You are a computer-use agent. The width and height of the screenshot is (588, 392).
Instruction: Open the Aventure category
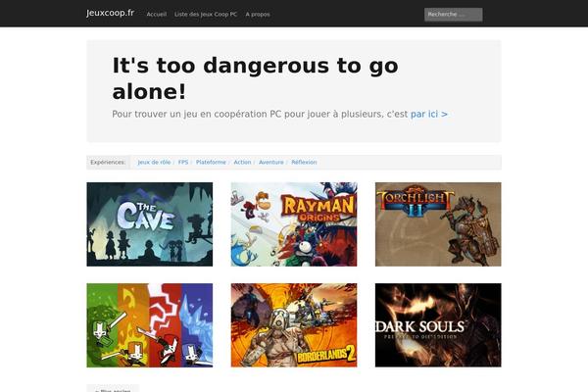click(x=271, y=162)
